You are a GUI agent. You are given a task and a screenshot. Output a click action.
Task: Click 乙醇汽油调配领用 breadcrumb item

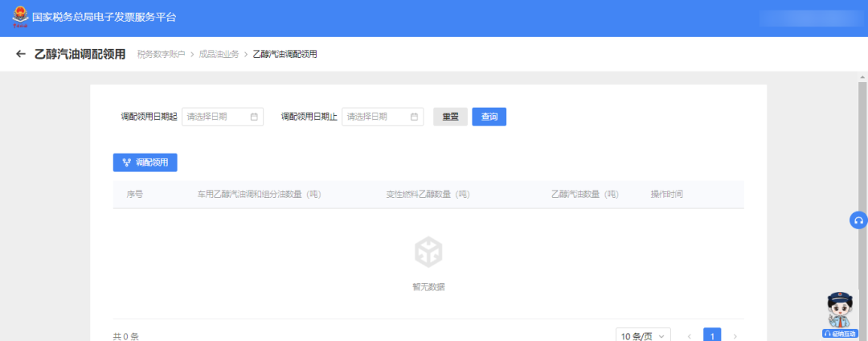285,54
